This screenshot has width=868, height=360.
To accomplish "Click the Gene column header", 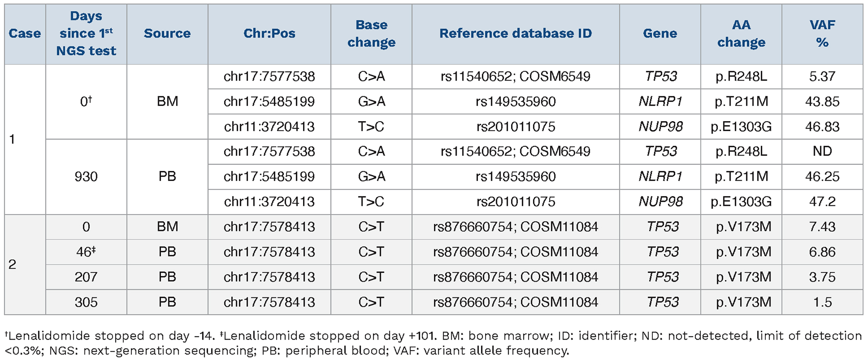I will [x=660, y=34].
